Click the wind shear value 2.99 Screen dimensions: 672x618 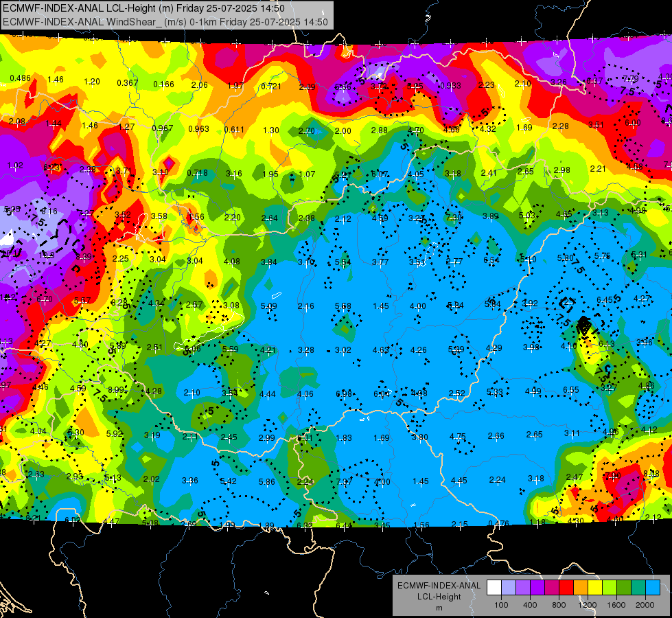pos(266,438)
